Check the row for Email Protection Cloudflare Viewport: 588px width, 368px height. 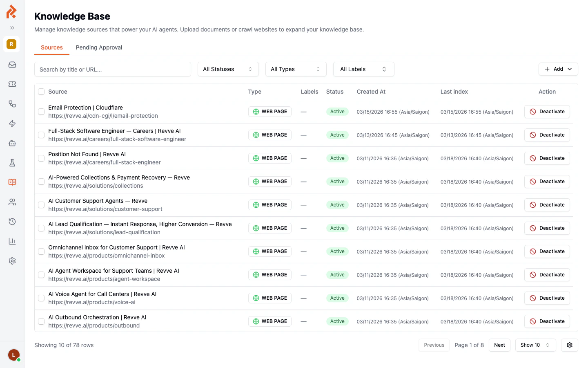[x=41, y=111]
